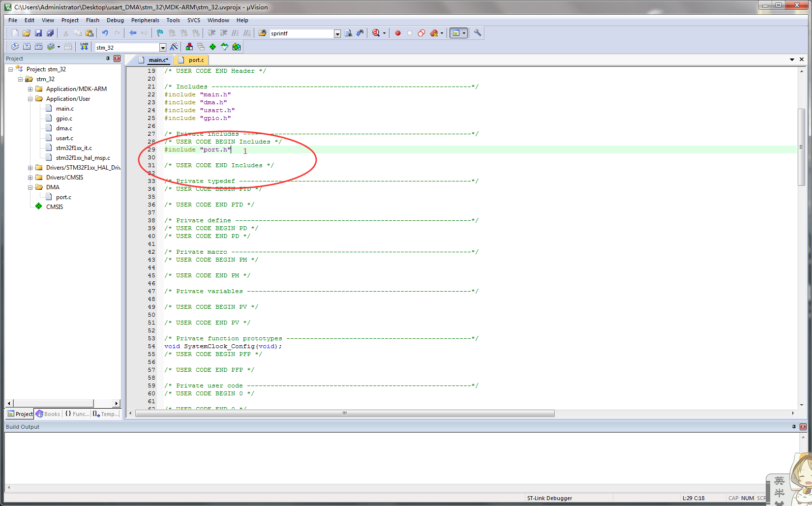Select usart.c in the project tree
This screenshot has height=506, width=812.
click(64, 138)
